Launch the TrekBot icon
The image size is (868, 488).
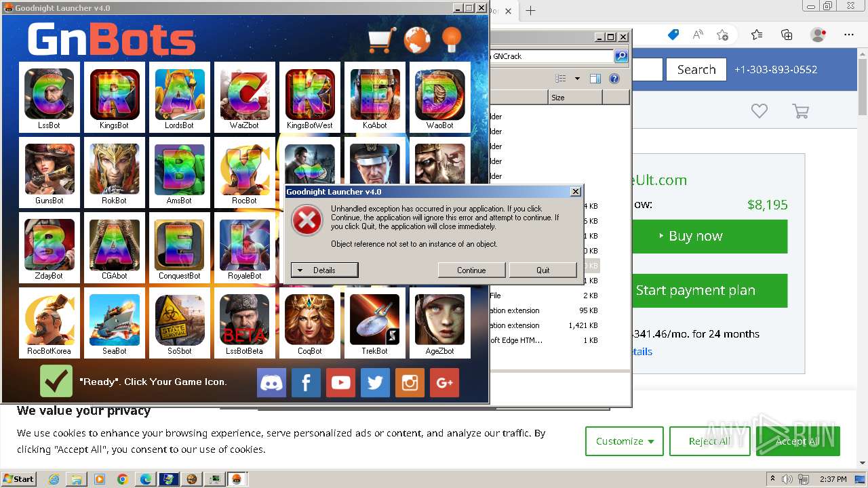[374, 323]
